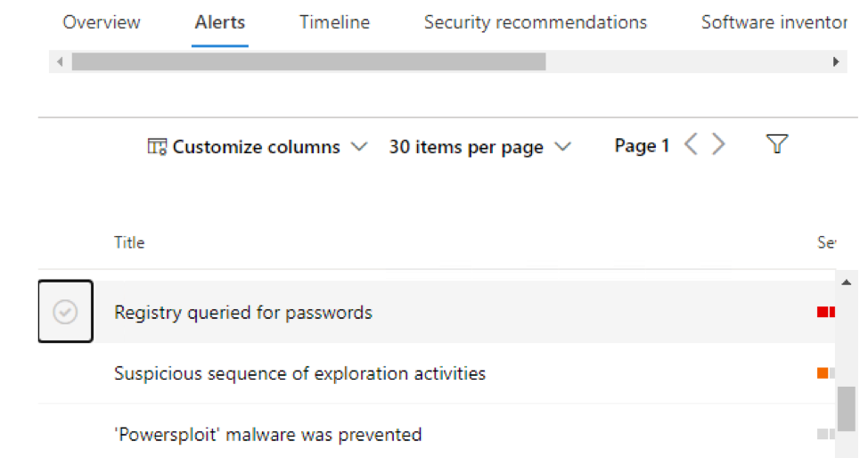Click red severity indicator of Registry alert
This screenshot has width=868, height=458.
pyautogui.click(x=825, y=312)
